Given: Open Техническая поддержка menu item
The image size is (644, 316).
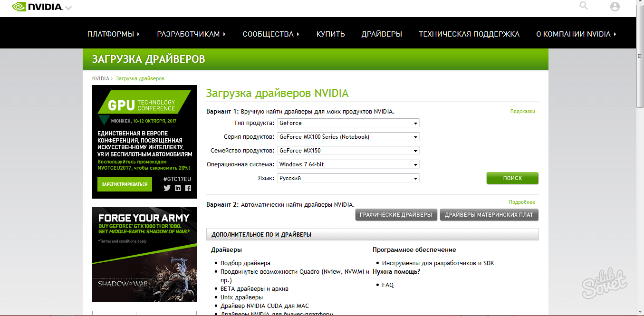Looking at the screenshot, I should tap(469, 34).
